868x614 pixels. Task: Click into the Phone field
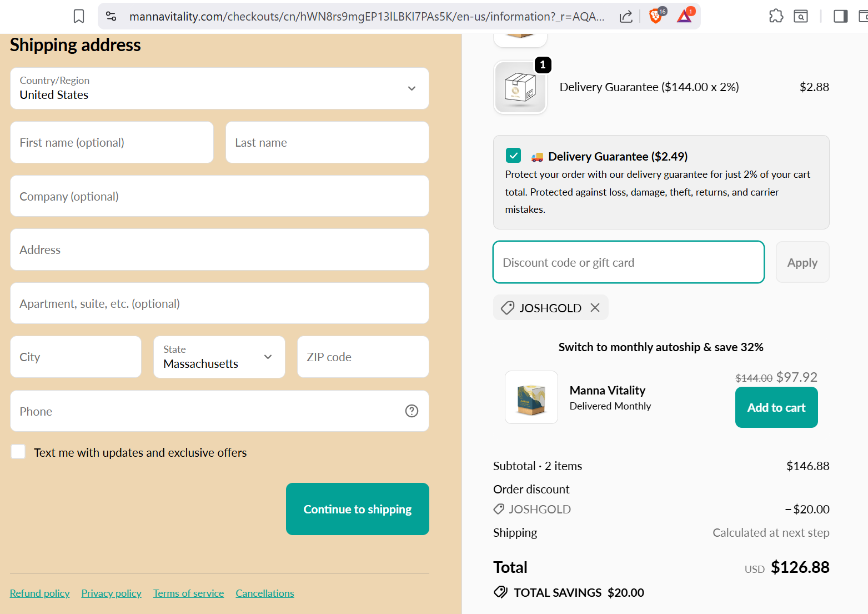(x=219, y=411)
